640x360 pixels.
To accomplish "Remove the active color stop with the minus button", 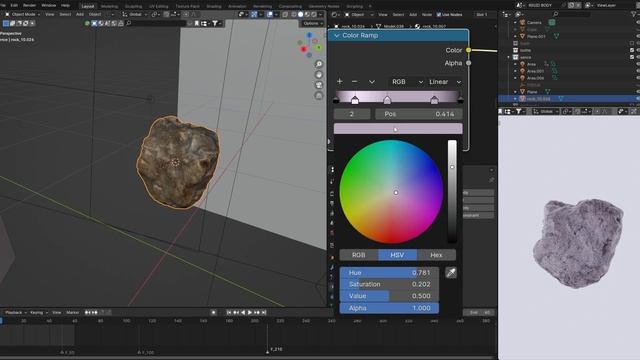I will [x=354, y=82].
